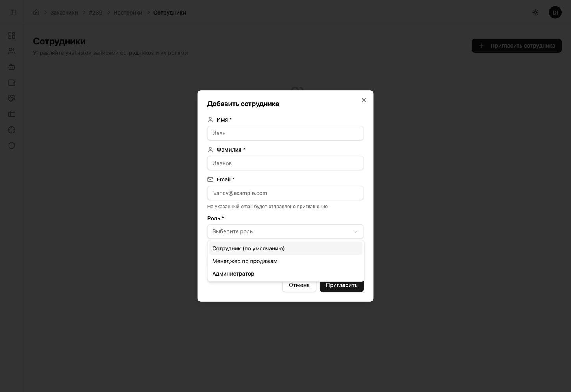Click the 'Отмена' button

click(x=299, y=285)
